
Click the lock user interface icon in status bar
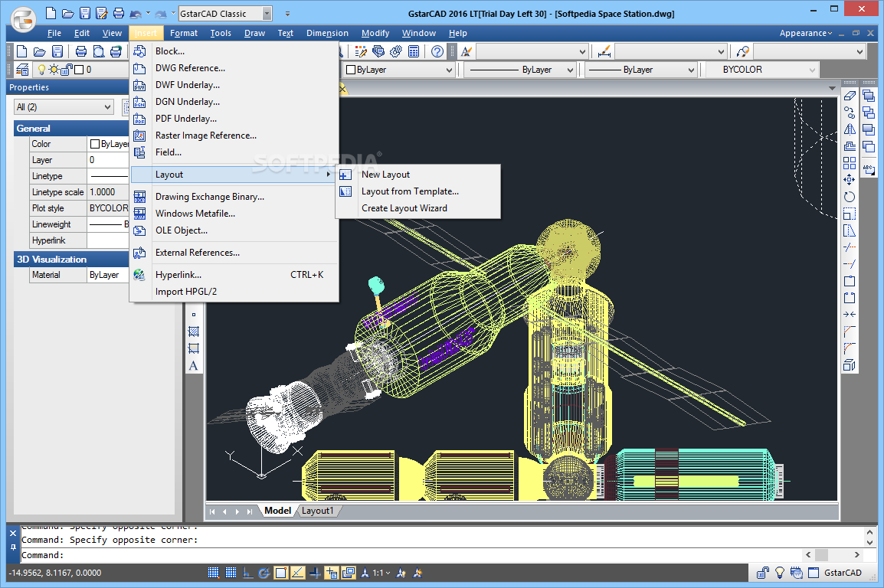coord(763,573)
